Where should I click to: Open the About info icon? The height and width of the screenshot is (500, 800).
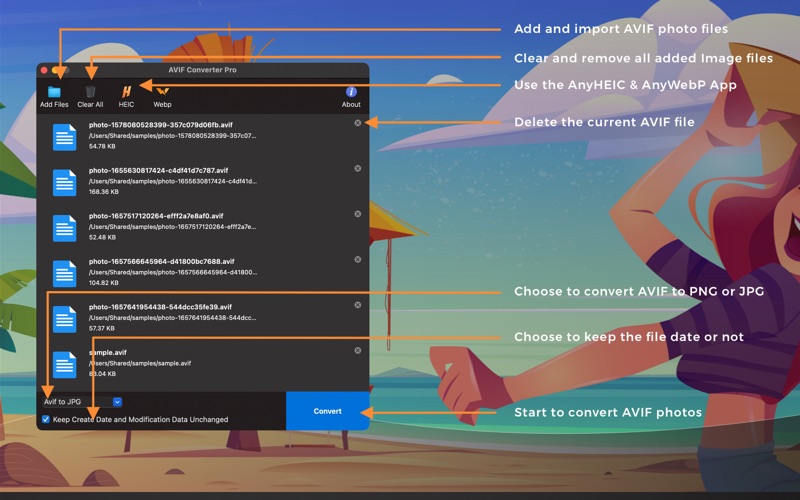tap(351, 92)
